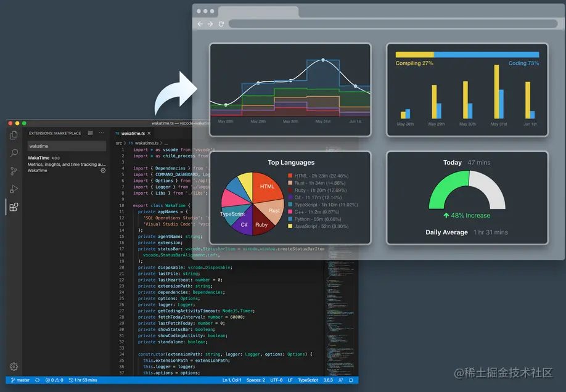Open the notifications bell in status bar

point(351,380)
